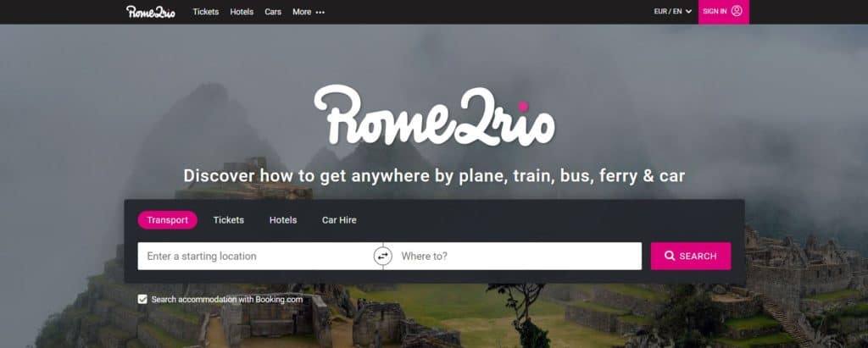
Task: Focus the Enter a starting location field
Action: 256,257
